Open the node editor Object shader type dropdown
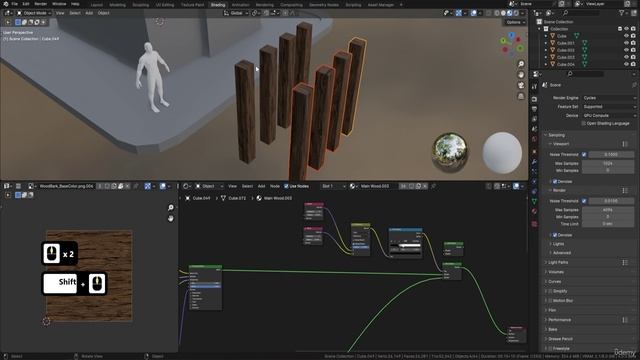The image size is (640, 360). click(209, 186)
